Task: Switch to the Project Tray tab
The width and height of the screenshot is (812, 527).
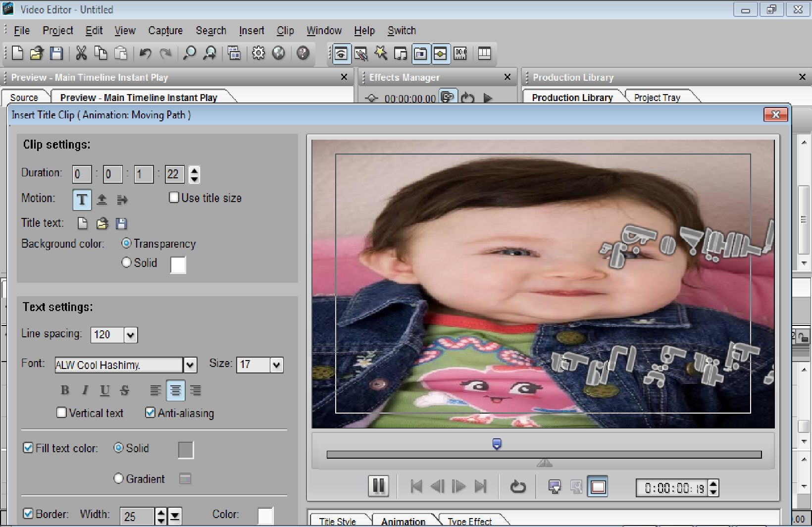Action: point(657,98)
